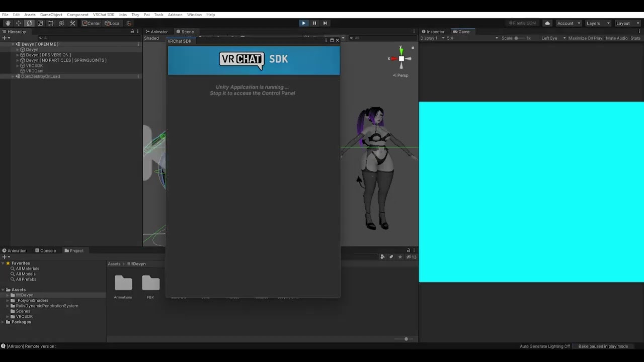
Task: Select the Move tool
Action: click(x=19, y=23)
